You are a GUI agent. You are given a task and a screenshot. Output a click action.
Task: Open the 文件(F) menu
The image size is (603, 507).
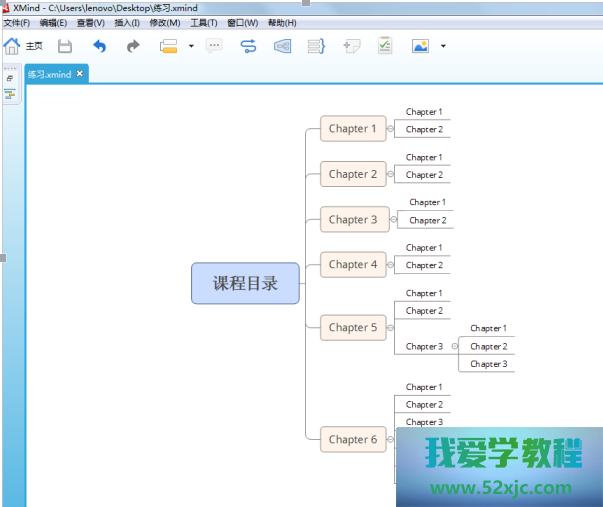(16, 23)
